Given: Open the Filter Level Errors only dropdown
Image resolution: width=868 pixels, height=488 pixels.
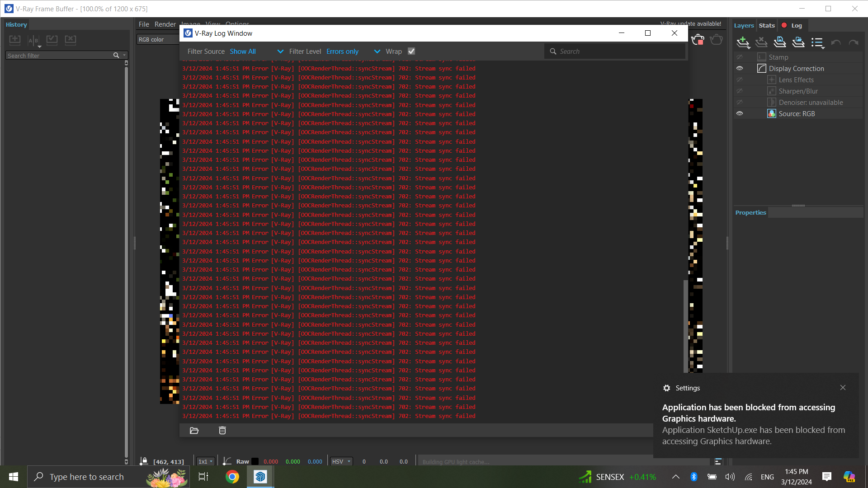Looking at the screenshot, I should click(353, 52).
